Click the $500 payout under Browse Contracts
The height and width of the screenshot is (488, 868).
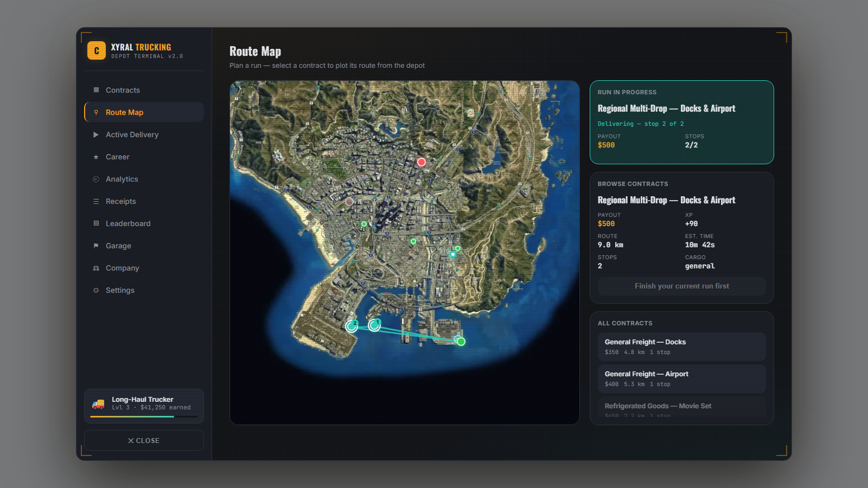pos(606,224)
